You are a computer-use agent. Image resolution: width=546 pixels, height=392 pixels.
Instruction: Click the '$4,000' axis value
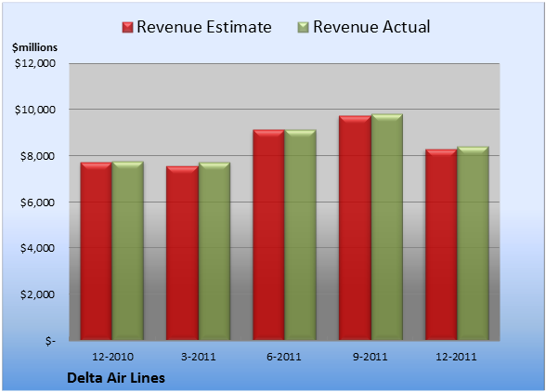[x=37, y=248]
